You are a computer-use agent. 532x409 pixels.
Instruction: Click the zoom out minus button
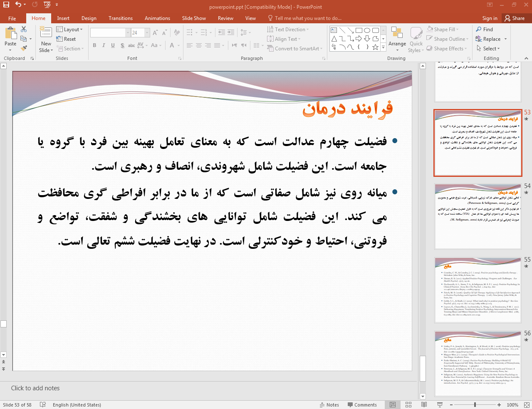[x=452, y=404]
